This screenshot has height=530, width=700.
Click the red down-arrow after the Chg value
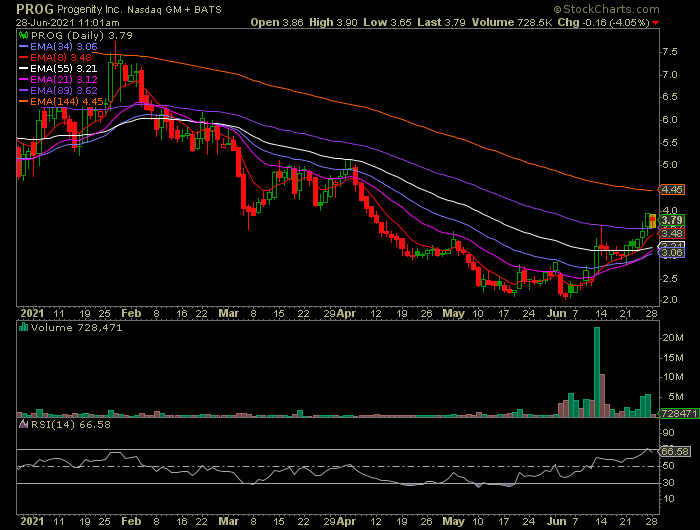[655, 22]
